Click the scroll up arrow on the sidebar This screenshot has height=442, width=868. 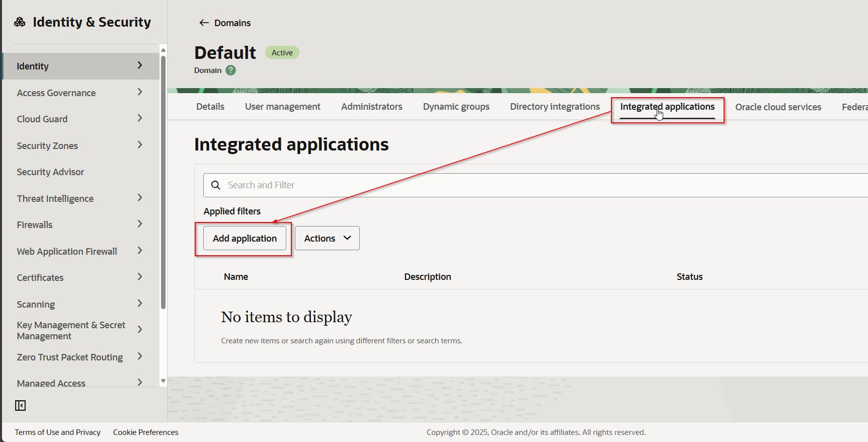click(x=163, y=50)
